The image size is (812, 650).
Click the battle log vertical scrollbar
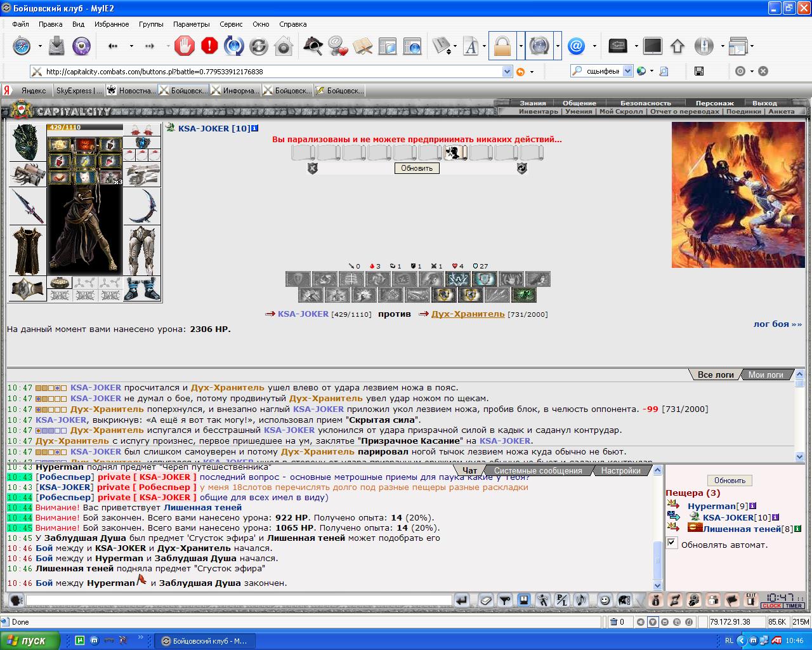tap(799, 415)
